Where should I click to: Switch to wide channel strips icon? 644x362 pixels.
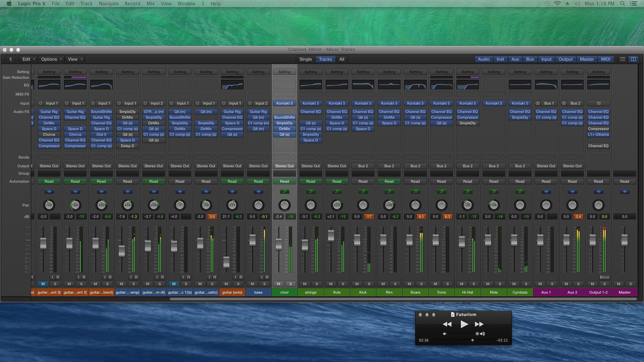(x=633, y=59)
